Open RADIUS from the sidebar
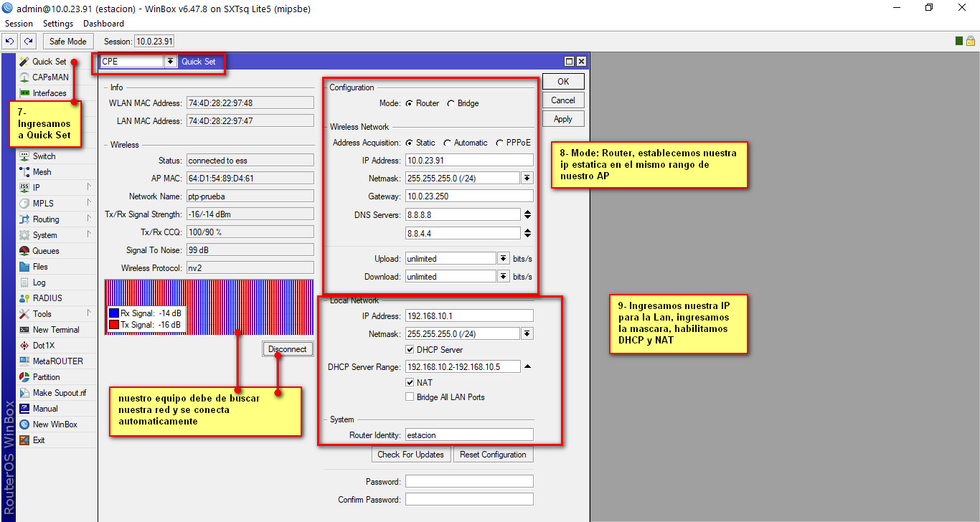 [47, 298]
